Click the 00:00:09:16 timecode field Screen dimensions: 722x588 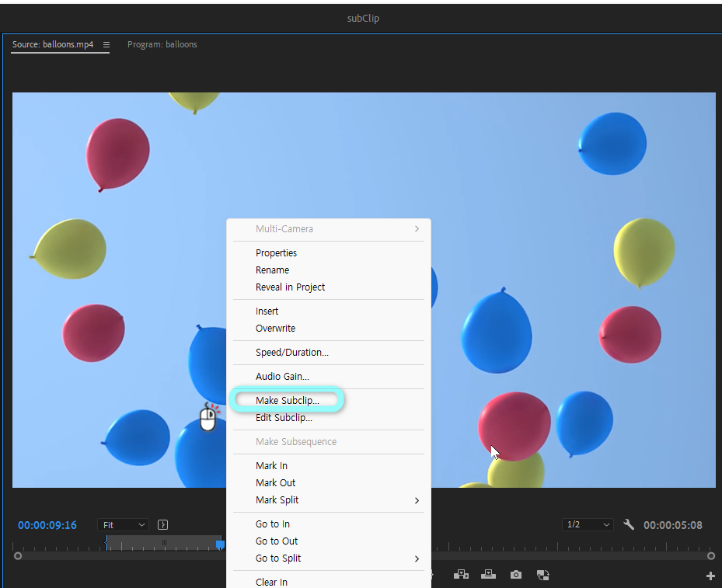pos(47,525)
